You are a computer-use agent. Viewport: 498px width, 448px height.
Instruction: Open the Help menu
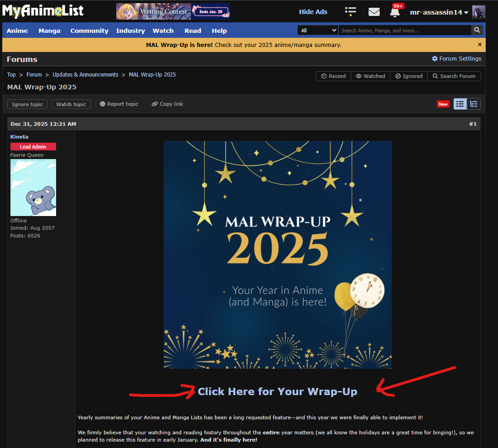click(x=219, y=31)
